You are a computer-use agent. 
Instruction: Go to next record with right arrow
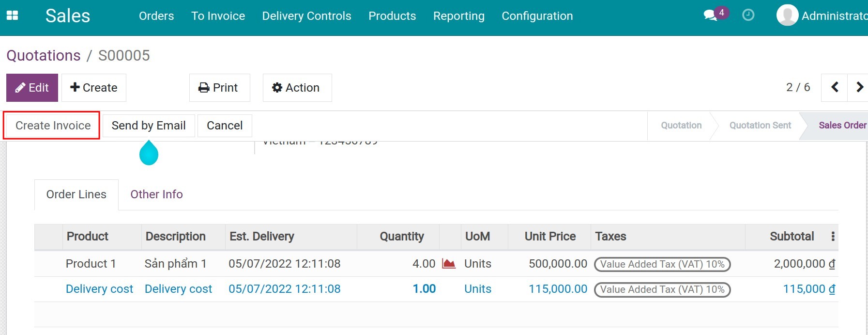(859, 87)
